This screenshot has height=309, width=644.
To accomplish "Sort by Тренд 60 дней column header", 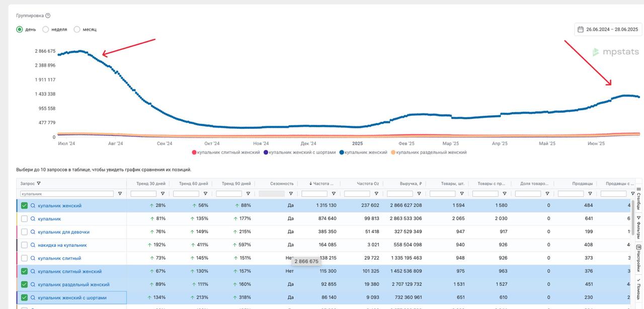I will pos(193,184).
